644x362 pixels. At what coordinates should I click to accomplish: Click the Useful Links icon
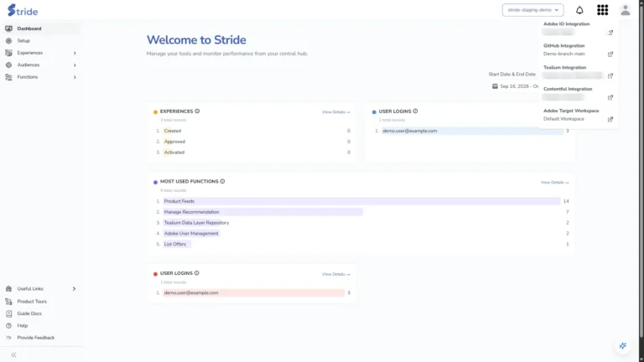pos(8,289)
